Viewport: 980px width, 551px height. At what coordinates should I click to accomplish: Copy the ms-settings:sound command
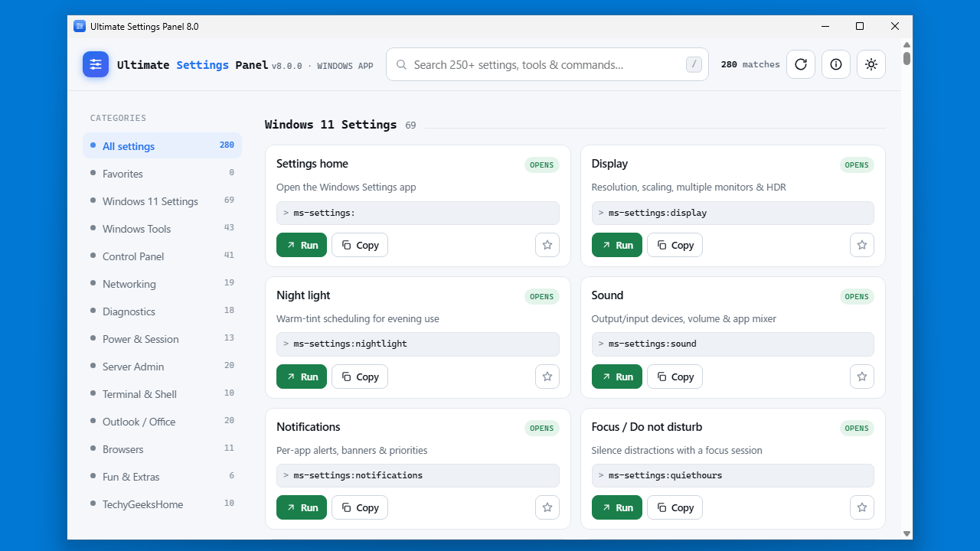675,377
